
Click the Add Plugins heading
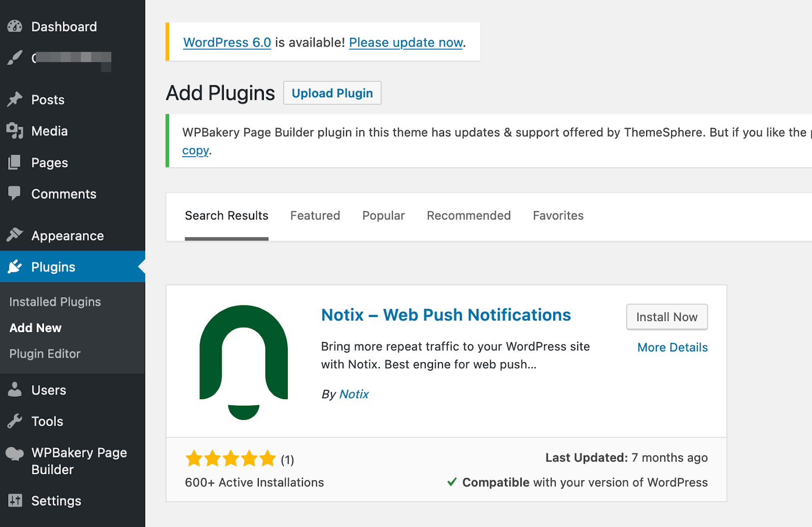[x=220, y=93]
